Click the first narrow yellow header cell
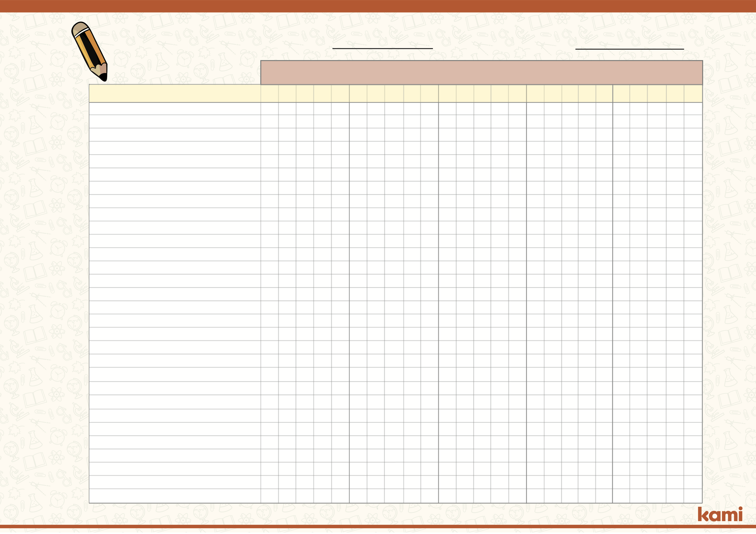This screenshot has height=534, width=756. click(x=269, y=93)
